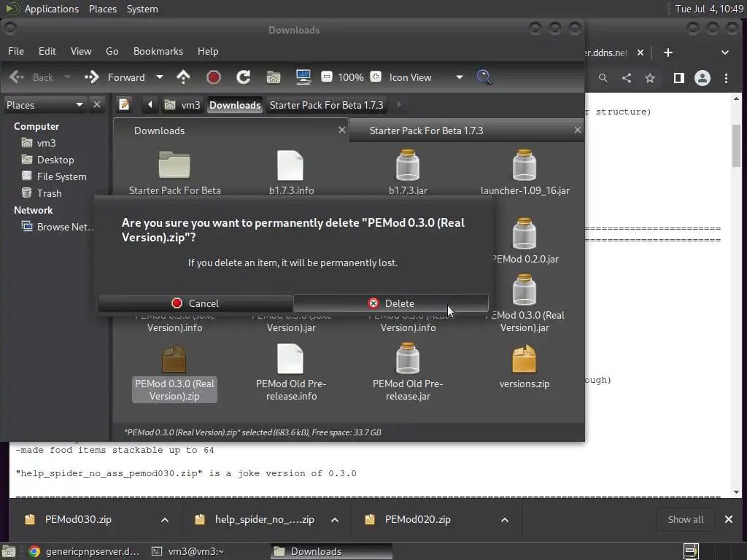Reload the current folder
The image size is (747, 560).
tap(244, 77)
